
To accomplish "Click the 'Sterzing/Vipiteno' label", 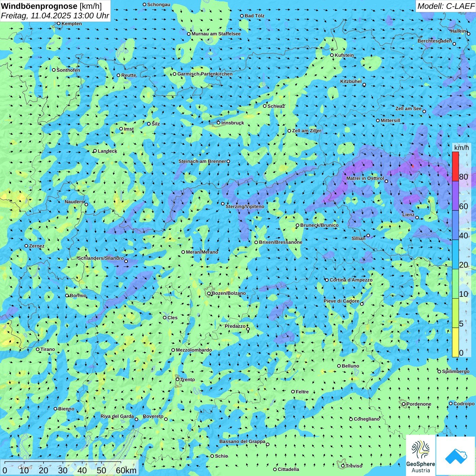I will tap(245, 206).
